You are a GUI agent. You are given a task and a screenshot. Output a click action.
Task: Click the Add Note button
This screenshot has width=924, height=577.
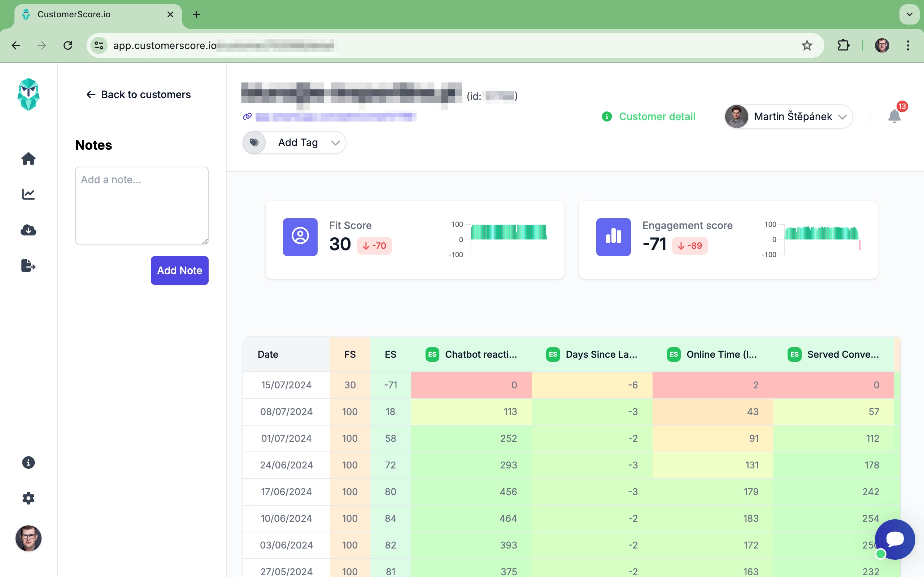tap(179, 270)
